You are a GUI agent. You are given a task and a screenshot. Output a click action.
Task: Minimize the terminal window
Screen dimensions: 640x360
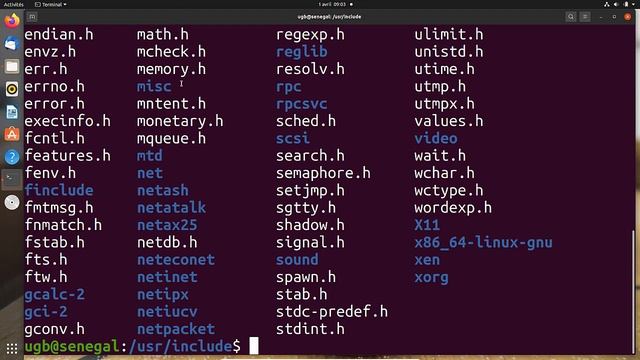pyautogui.click(x=601, y=17)
